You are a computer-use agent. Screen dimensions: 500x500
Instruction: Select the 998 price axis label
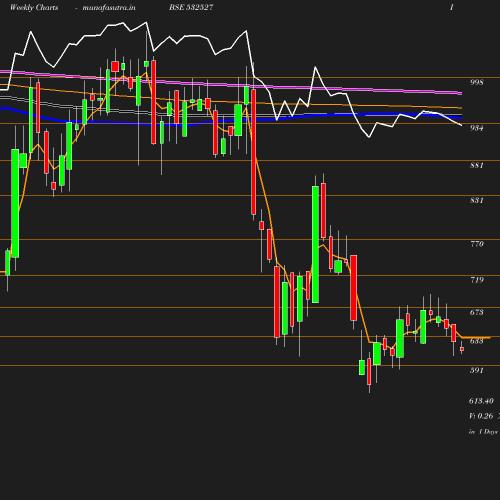coord(477,82)
